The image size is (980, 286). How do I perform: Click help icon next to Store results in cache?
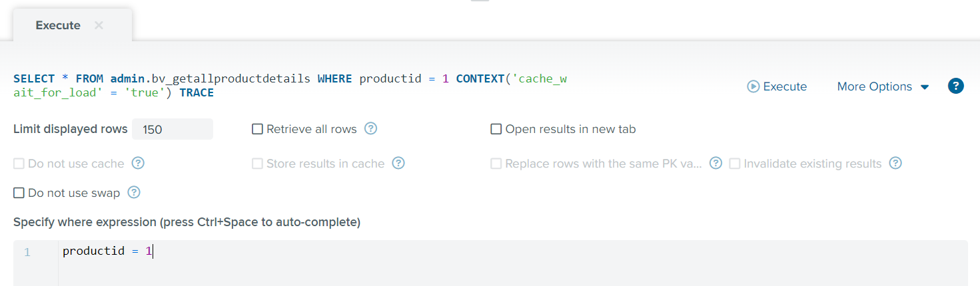[x=398, y=163]
